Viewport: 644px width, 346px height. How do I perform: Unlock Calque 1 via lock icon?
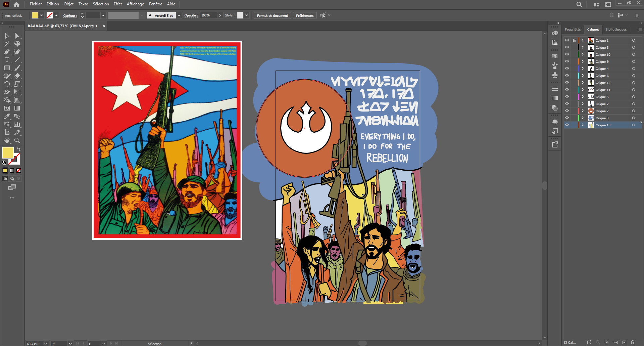tap(574, 40)
